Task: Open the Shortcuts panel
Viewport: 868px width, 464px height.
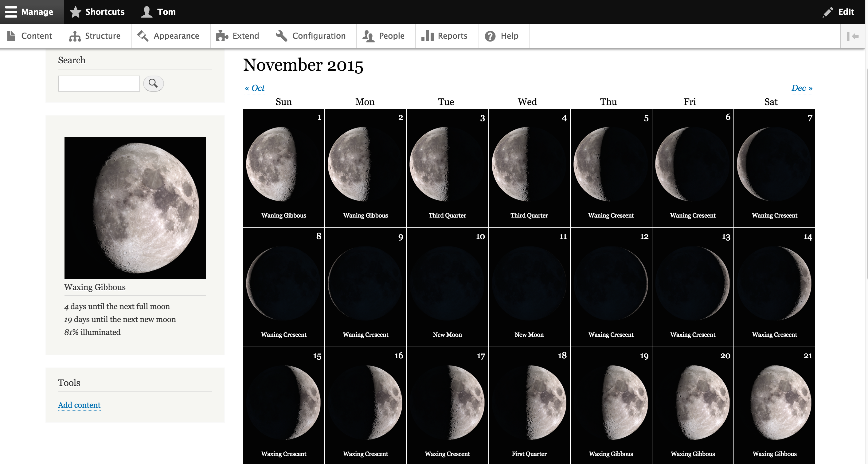Action: 96,11
